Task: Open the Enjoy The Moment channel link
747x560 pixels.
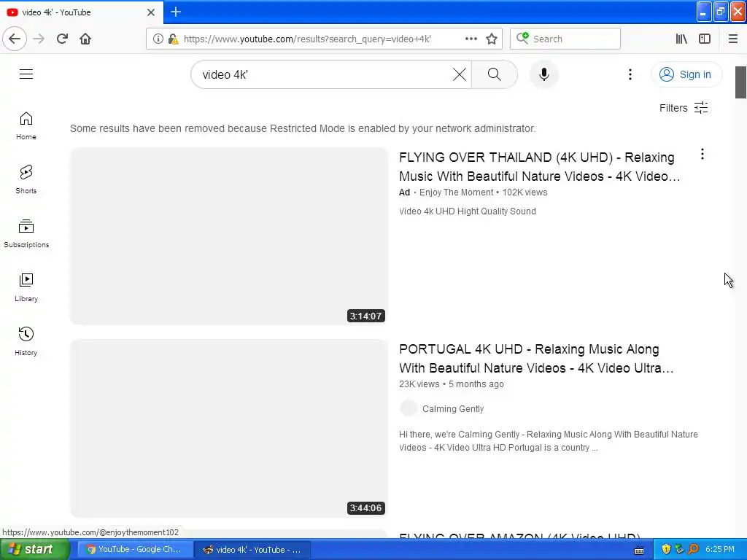Action: (x=456, y=192)
